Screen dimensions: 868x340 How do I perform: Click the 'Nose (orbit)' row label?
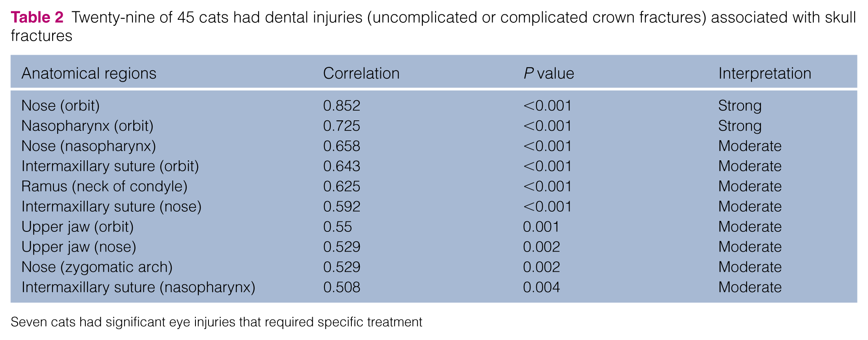coord(61,106)
